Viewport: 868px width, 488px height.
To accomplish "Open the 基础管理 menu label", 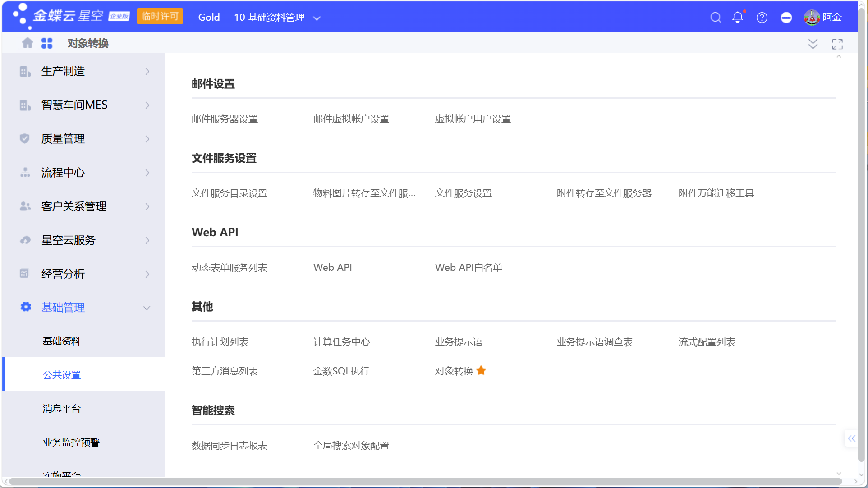I will pyautogui.click(x=63, y=308).
